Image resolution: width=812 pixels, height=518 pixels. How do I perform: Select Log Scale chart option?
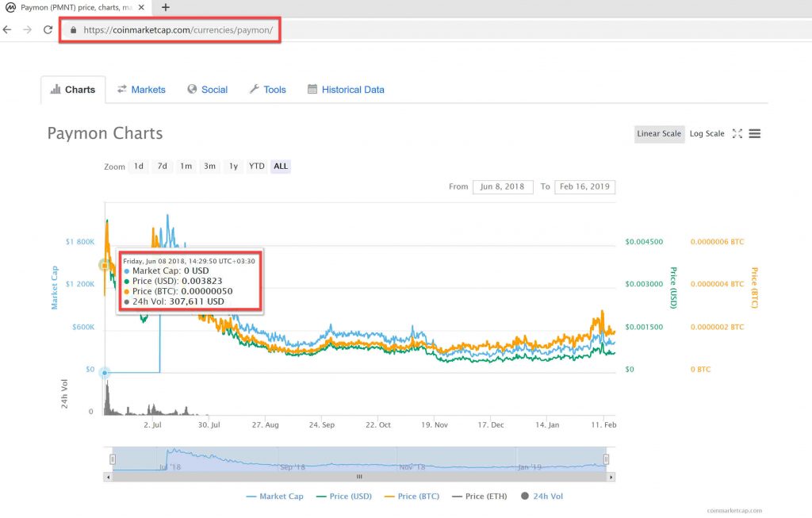(707, 133)
